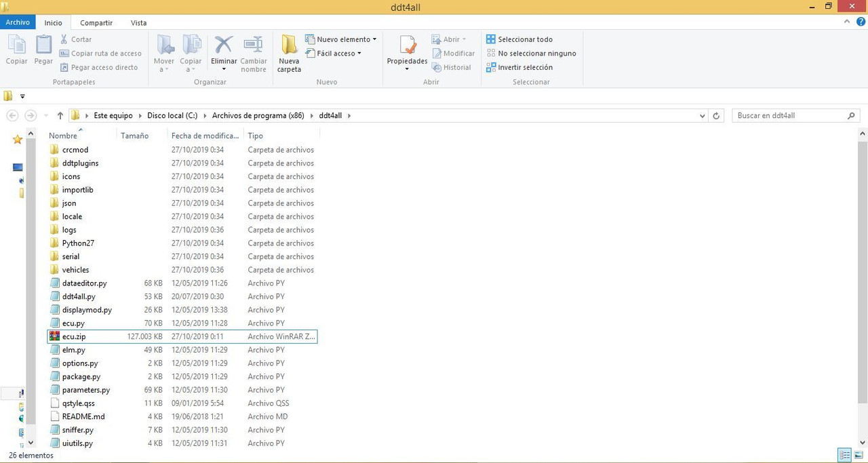Open the Fácil acceso dropdown

(334, 54)
